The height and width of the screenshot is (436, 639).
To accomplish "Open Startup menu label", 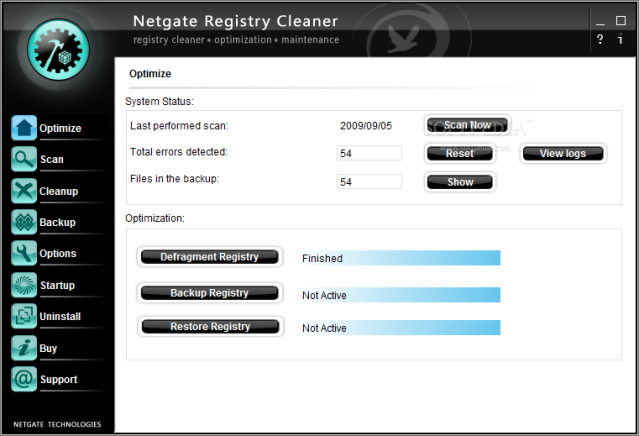I will tap(57, 285).
